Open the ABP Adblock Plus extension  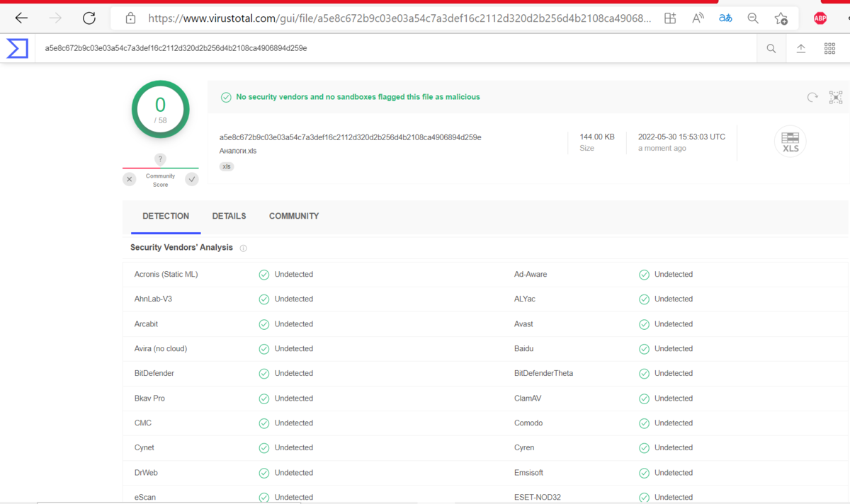click(x=820, y=18)
